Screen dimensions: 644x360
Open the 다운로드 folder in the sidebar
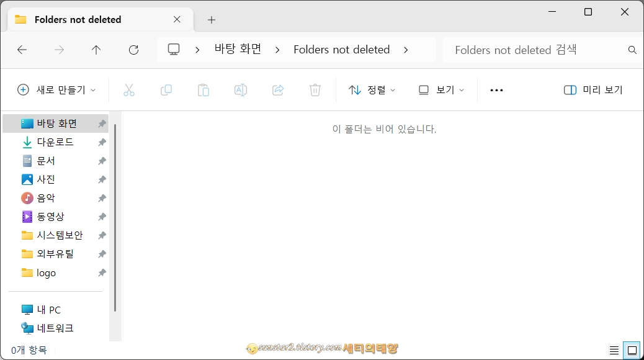[x=55, y=142]
